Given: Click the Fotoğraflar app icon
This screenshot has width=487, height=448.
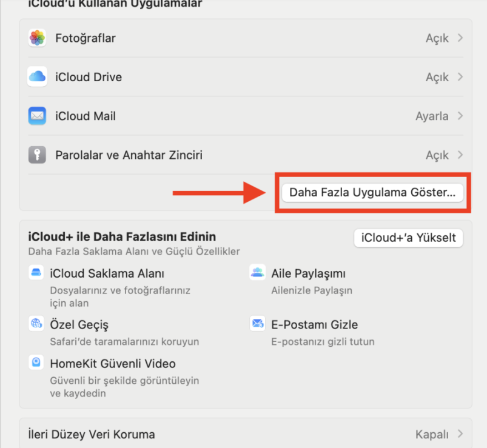Looking at the screenshot, I should click(38, 38).
